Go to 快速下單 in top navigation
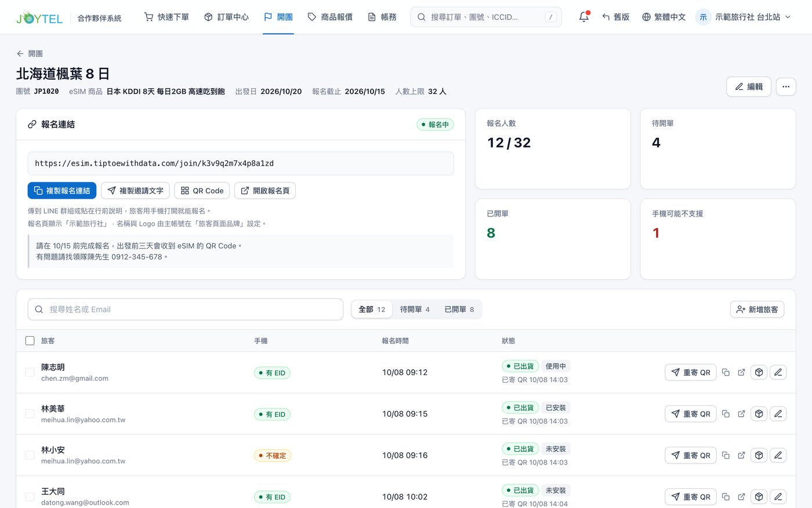 (166, 17)
